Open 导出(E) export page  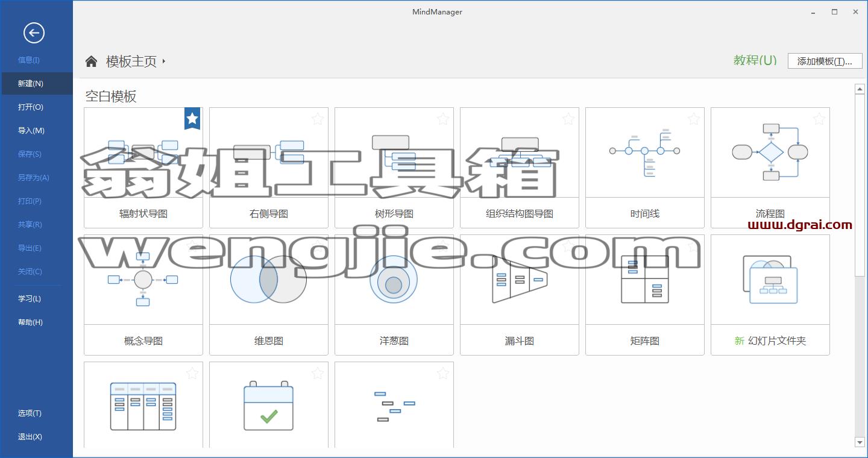(x=36, y=248)
